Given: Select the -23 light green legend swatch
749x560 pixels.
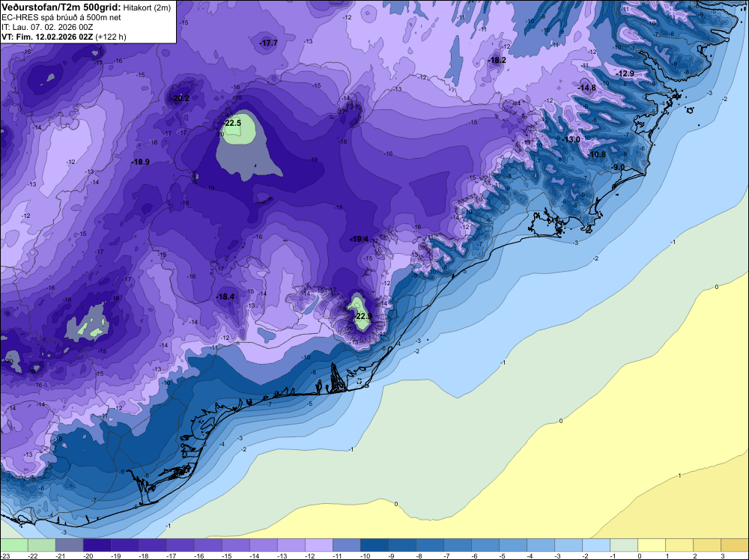Looking at the screenshot, I should (14, 545).
